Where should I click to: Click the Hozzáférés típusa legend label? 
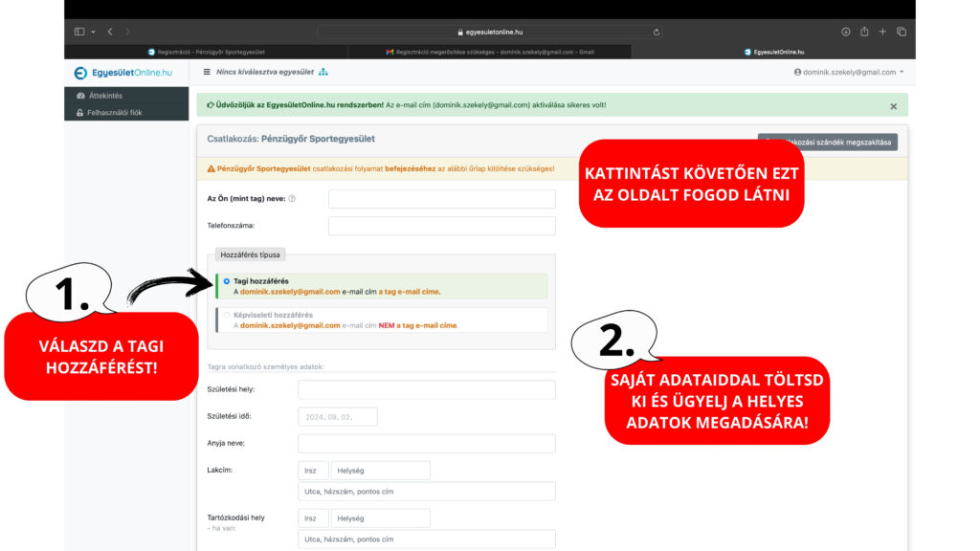tap(250, 254)
